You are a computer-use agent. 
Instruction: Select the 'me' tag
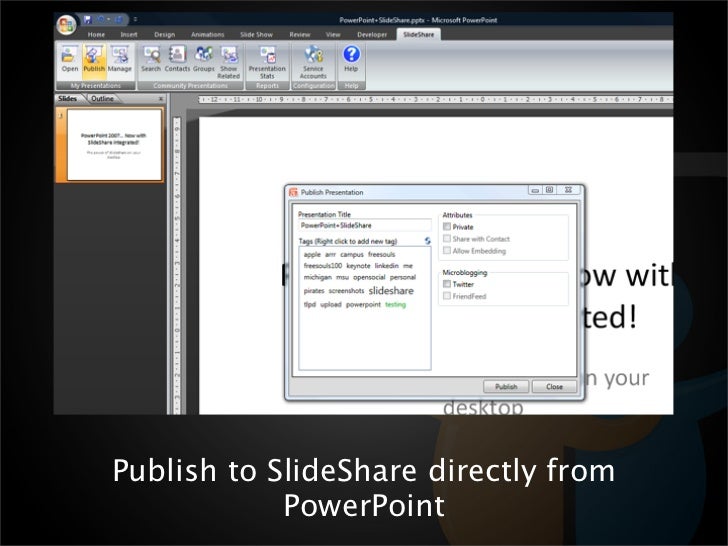tap(408, 266)
